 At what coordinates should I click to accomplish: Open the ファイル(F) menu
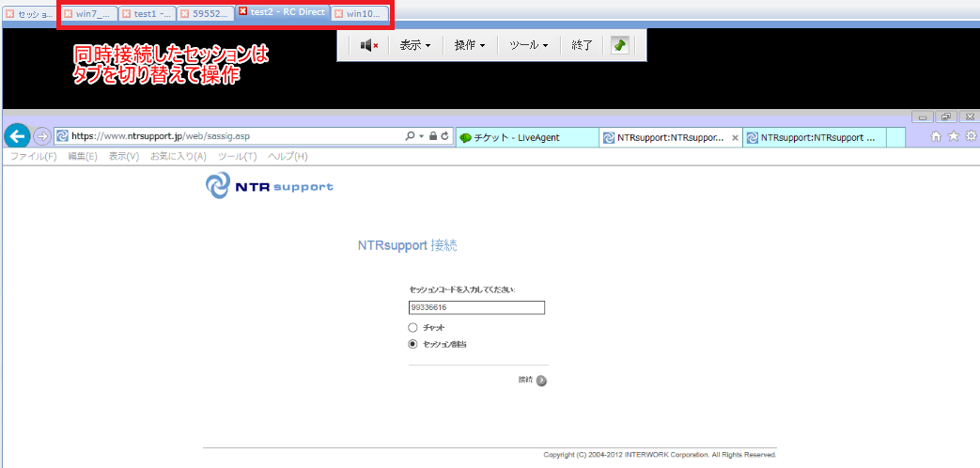pyautogui.click(x=33, y=157)
